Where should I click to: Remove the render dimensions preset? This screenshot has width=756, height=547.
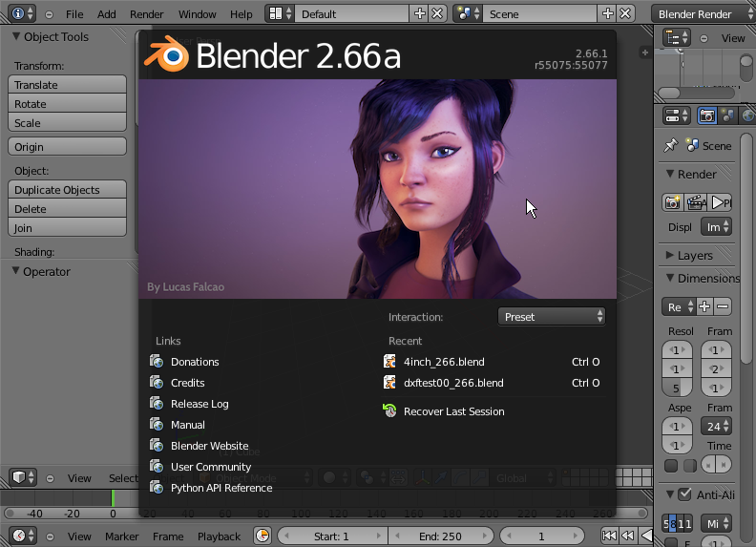point(723,306)
